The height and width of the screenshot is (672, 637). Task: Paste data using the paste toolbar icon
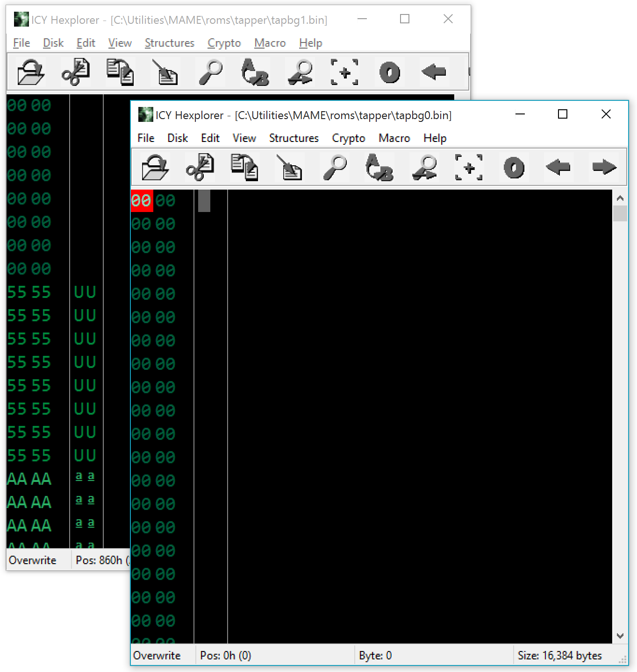[290, 167]
